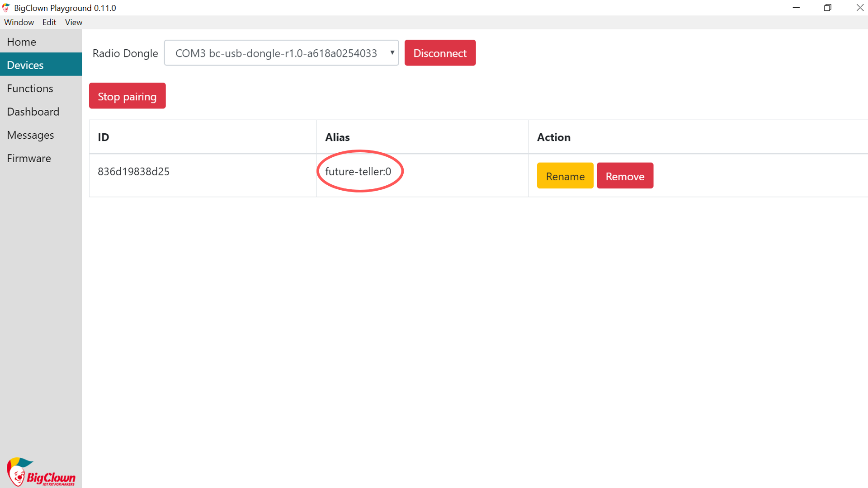868x488 pixels.
Task: Go to Functions in the sidebar
Action: (41, 88)
